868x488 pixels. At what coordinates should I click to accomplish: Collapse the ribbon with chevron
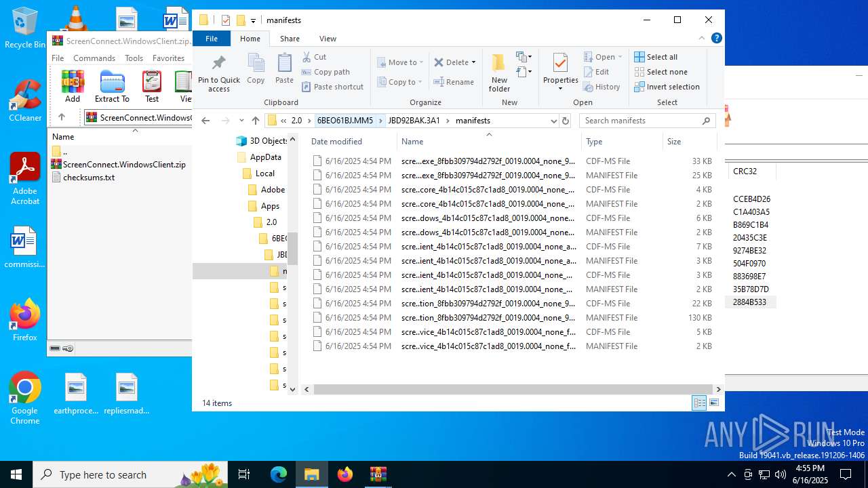(x=702, y=39)
